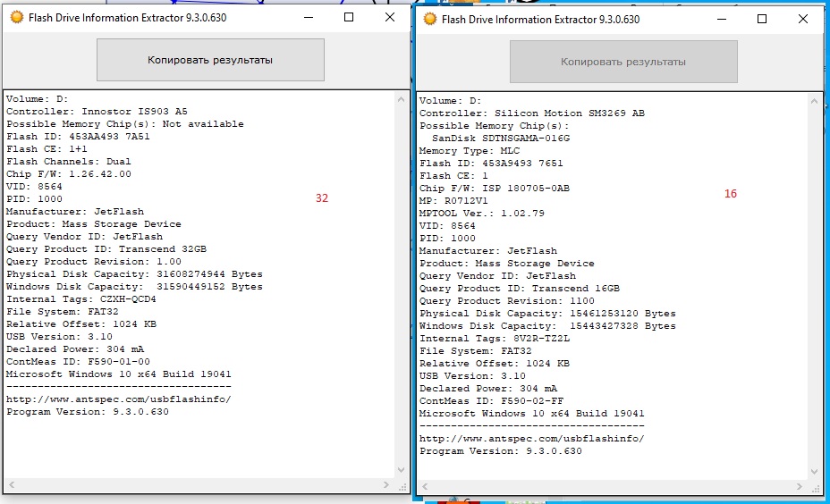Minimize the left Flash Drive Information Extractor window
Image resolution: width=830 pixels, height=504 pixels.
[309, 18]
